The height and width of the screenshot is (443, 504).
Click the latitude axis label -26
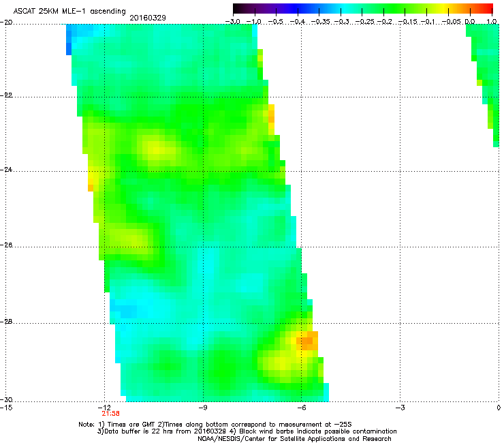[6, 245]
